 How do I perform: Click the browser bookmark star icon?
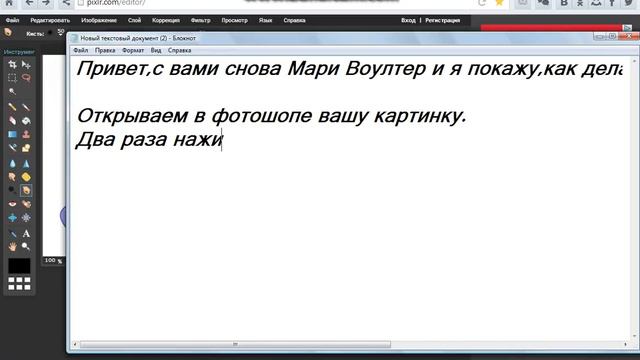(499, 3)
